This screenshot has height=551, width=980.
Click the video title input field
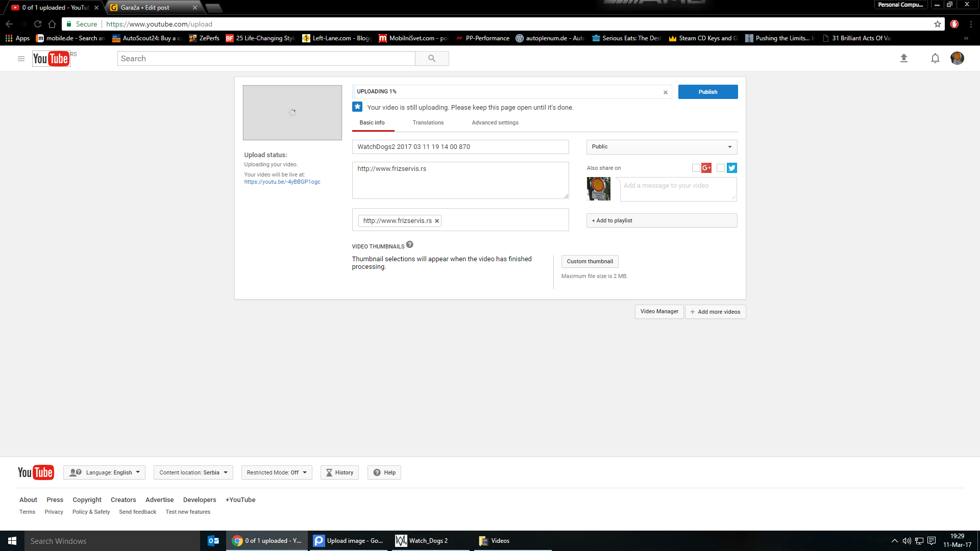tap(460, 147)
